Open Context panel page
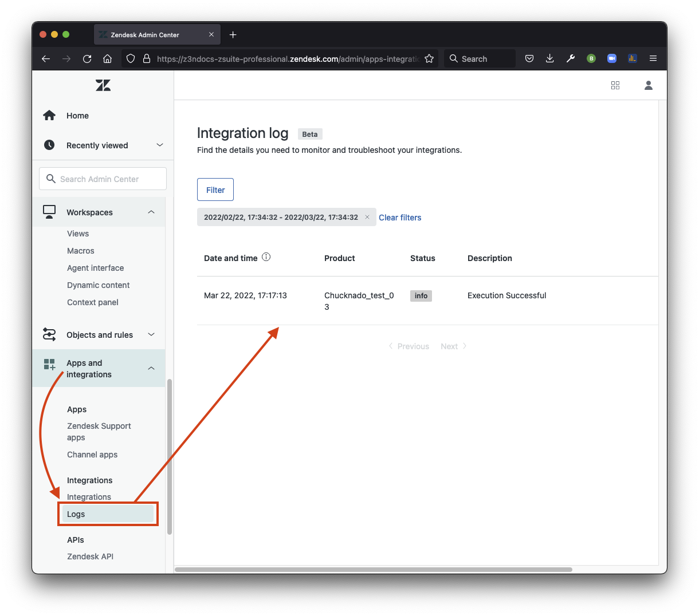The height and width of the screenshot is (616, 699). point(93,302)
